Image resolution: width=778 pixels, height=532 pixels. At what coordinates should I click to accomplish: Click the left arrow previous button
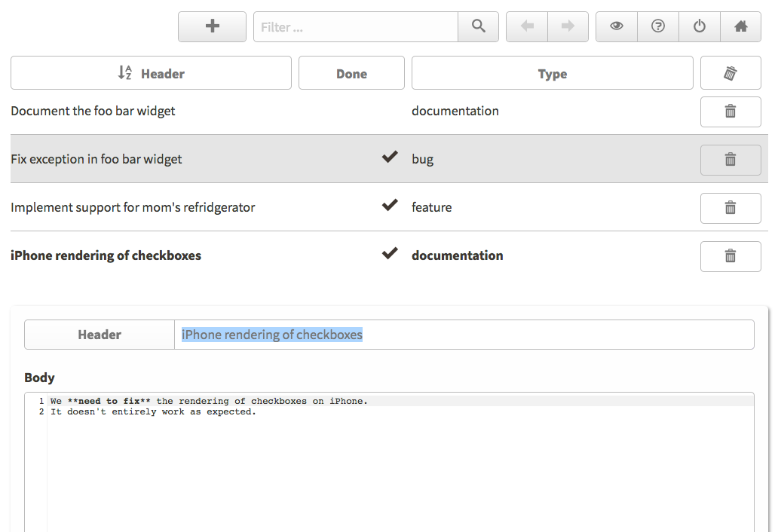tap(527, 26)
